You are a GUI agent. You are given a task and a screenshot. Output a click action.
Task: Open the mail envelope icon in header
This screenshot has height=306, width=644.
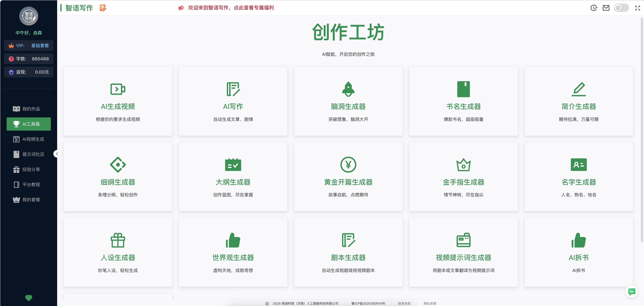pyautogui.click(x=606, y=8)
